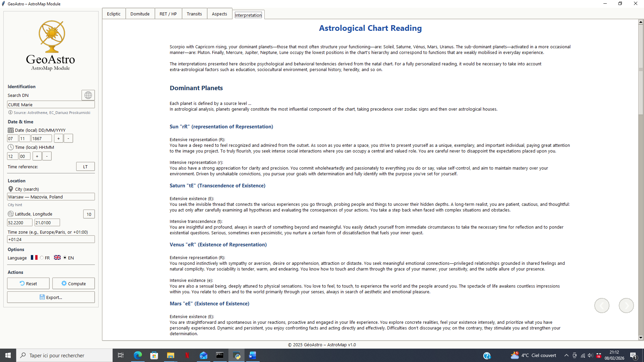Open File Explorer from the taskbar
The width and height of the screenshot is (644, 362).
tap(170, 355)
